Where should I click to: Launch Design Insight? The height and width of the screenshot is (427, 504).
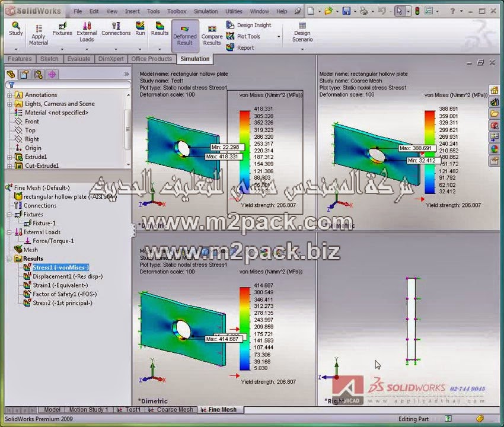click(249, 25)
